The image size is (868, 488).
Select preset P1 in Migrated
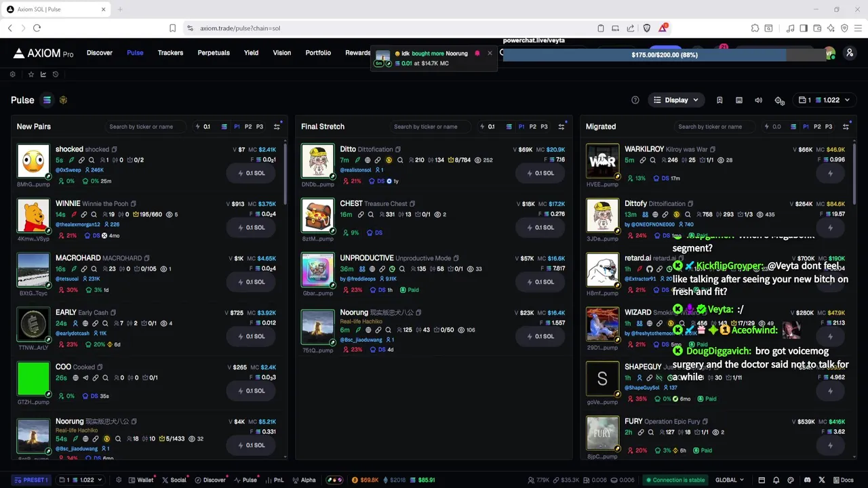(x=806, y=127)
